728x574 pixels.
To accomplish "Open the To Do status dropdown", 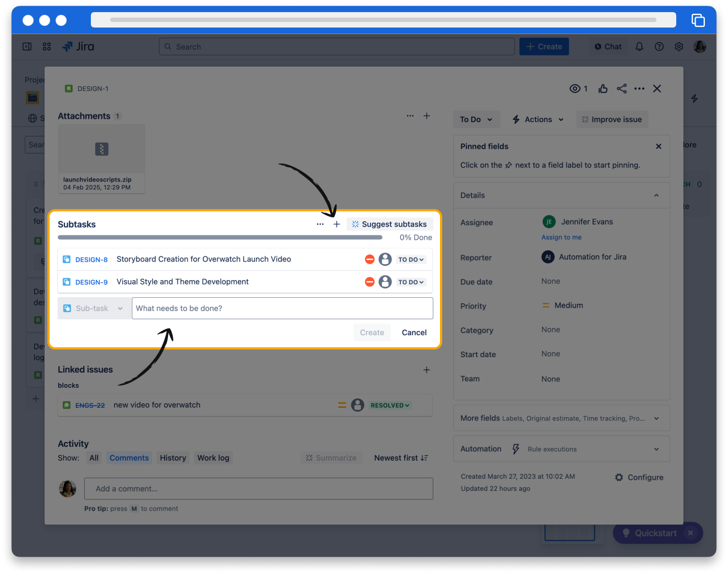I will point(476,119).
